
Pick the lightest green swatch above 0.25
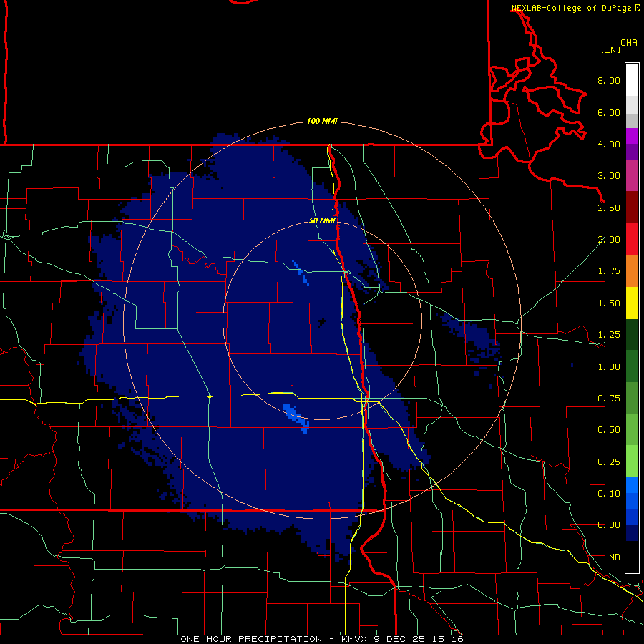[x=632, y=462]
